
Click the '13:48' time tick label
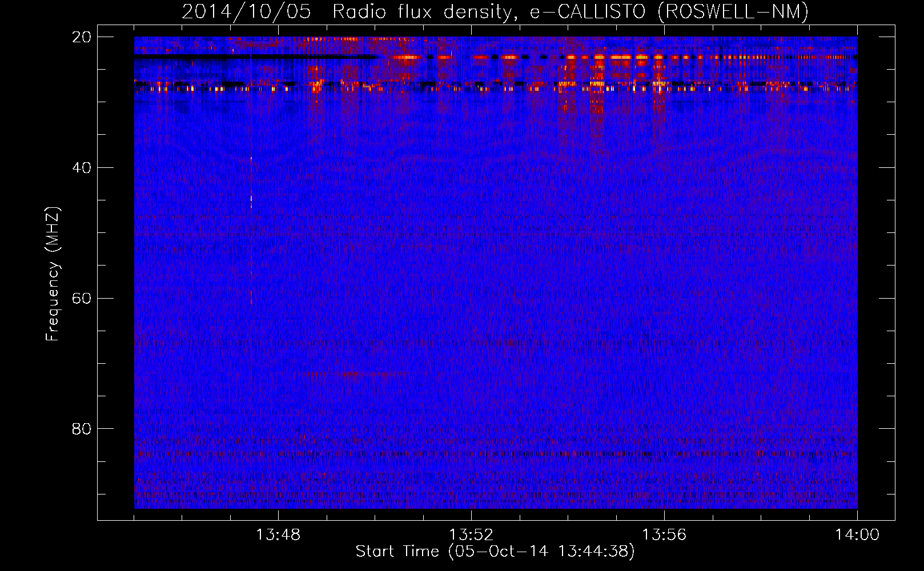coord(278,535)
